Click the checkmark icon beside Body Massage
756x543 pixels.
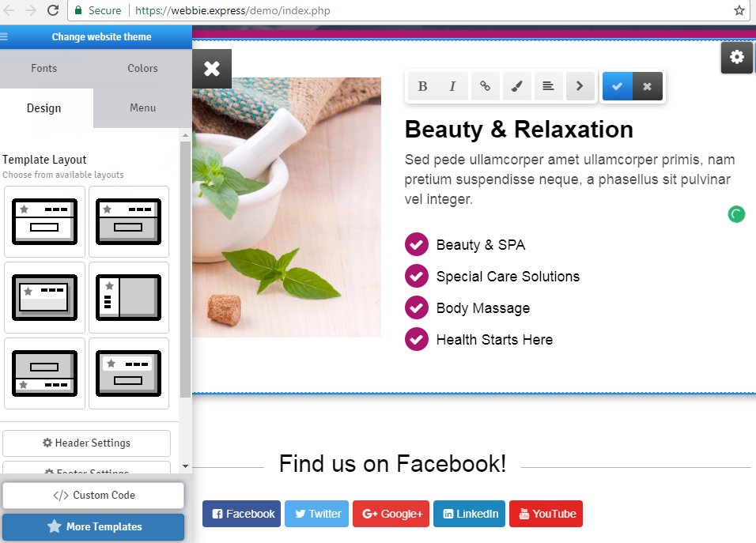(417, 308)
